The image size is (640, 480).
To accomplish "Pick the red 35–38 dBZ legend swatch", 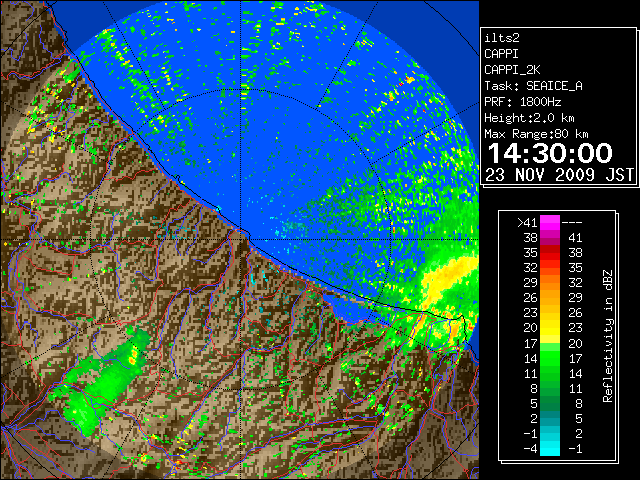I will click(550, 253).
